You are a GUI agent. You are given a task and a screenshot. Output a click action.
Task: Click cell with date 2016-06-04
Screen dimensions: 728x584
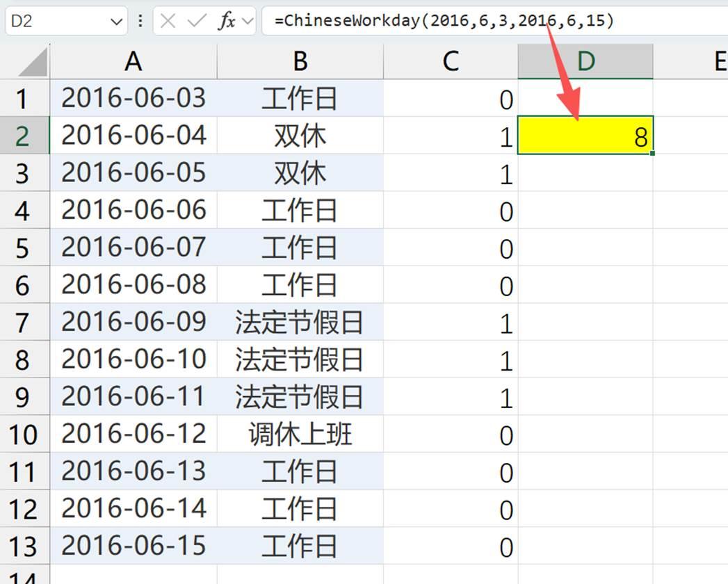[x=134, y=136]
